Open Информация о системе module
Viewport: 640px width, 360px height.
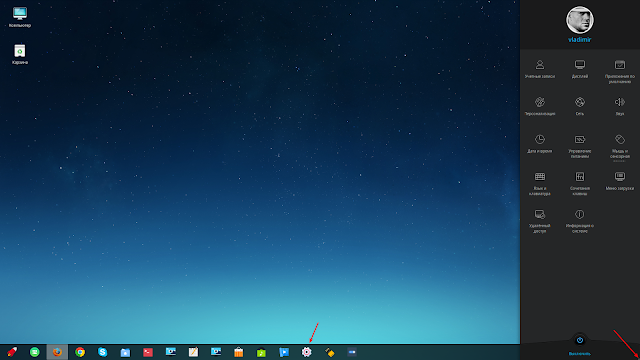click(x=580, y=221)
